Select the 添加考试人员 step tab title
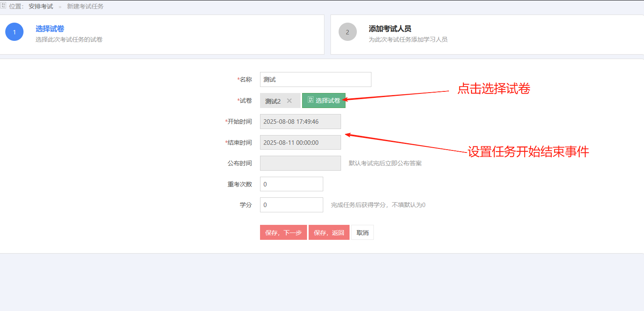The image size is (644, 311). (390, 29)
